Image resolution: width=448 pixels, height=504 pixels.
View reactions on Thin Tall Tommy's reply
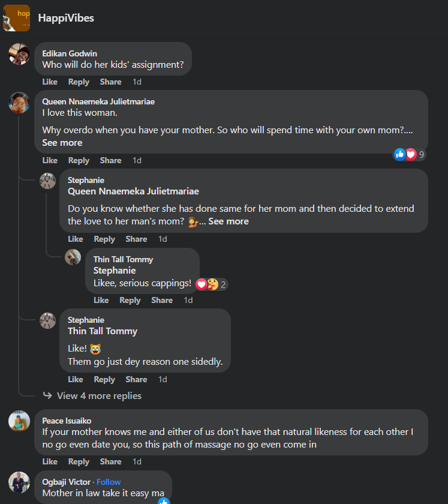click(212, 284)
